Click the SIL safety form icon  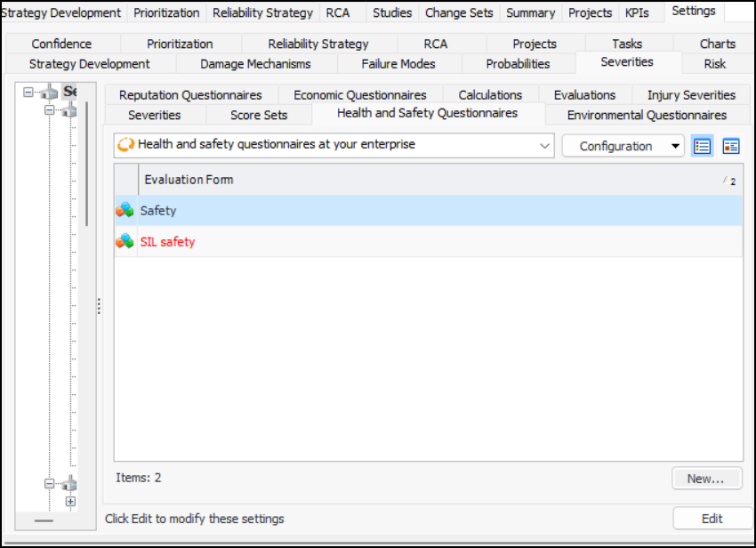coord(125,242)
